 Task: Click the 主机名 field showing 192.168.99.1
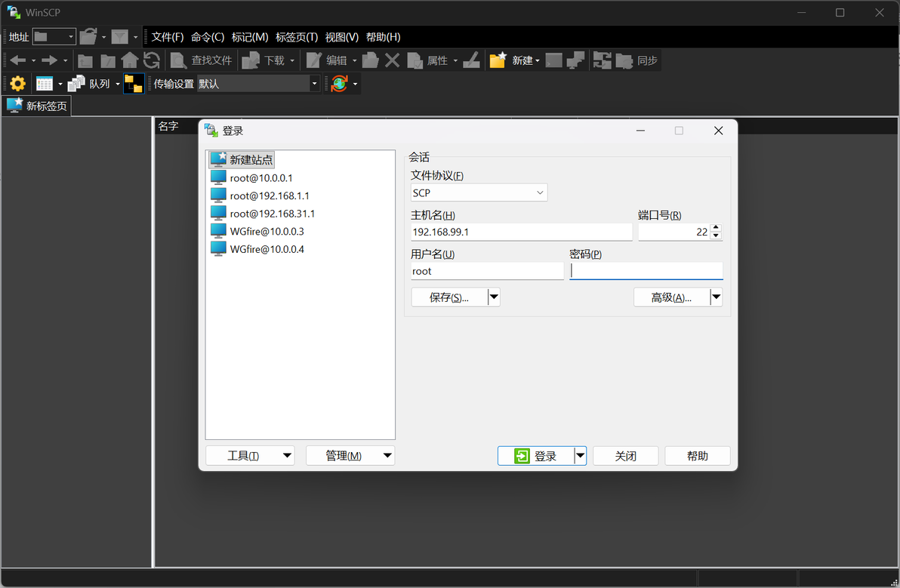pos(521,232)
